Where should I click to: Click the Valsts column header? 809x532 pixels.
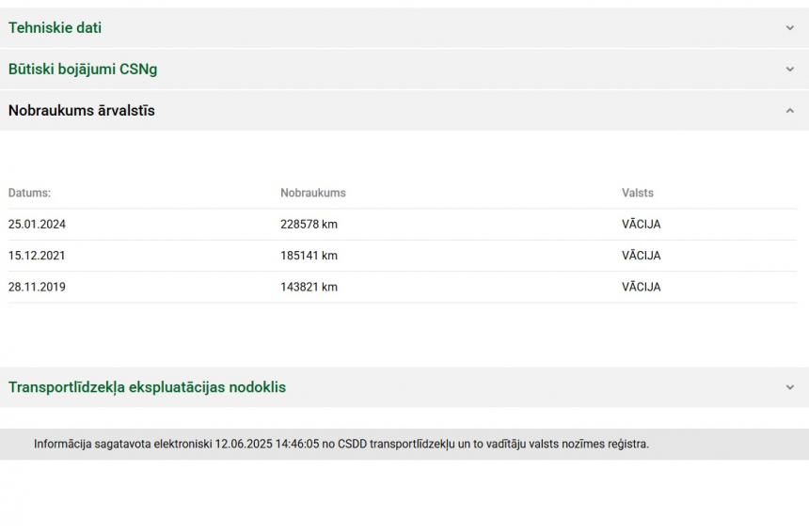coord(638,193)
